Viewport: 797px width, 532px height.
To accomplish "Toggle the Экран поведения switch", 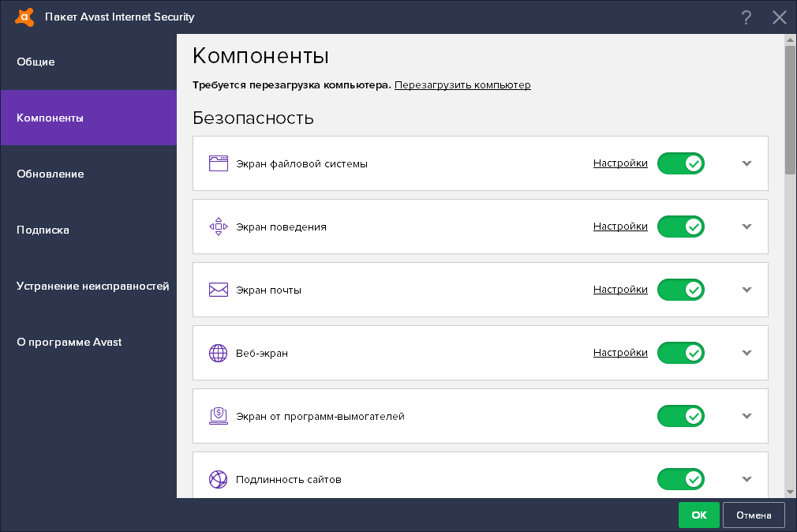I will [x=680, y=227].
